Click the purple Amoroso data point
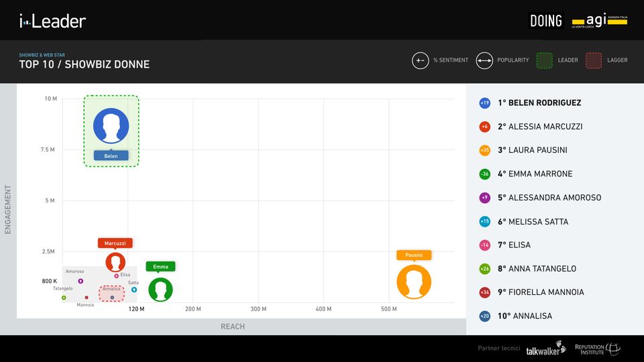The width and height of the screenshot is (644, 362). point(80,281)
